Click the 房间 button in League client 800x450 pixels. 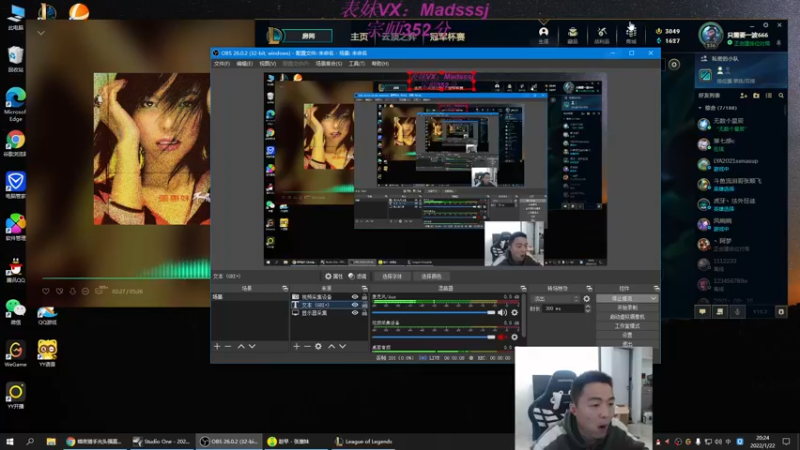308,36
